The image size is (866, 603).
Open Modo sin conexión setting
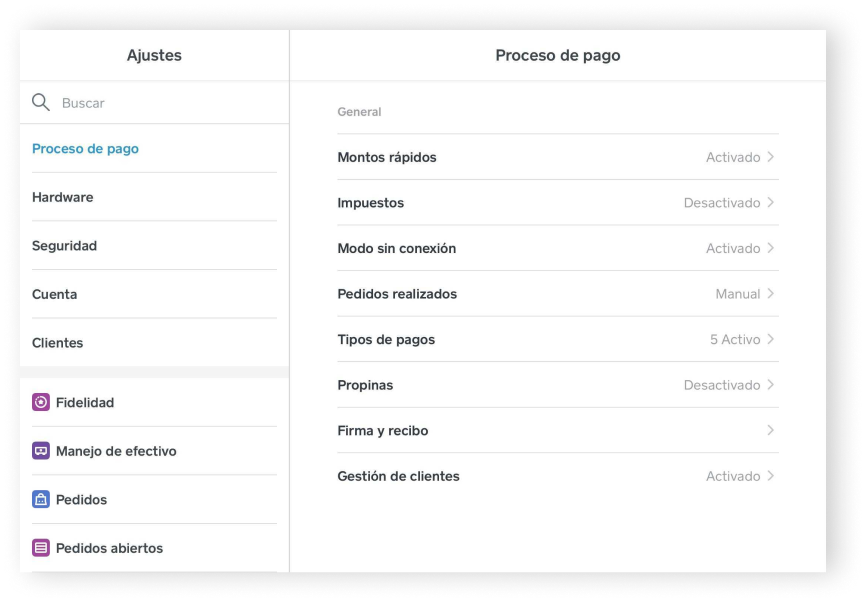(558, 248)
